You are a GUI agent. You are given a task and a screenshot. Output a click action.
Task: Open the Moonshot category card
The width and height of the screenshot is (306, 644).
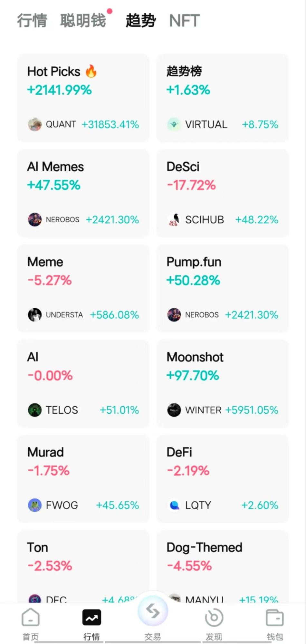point(222,383)
